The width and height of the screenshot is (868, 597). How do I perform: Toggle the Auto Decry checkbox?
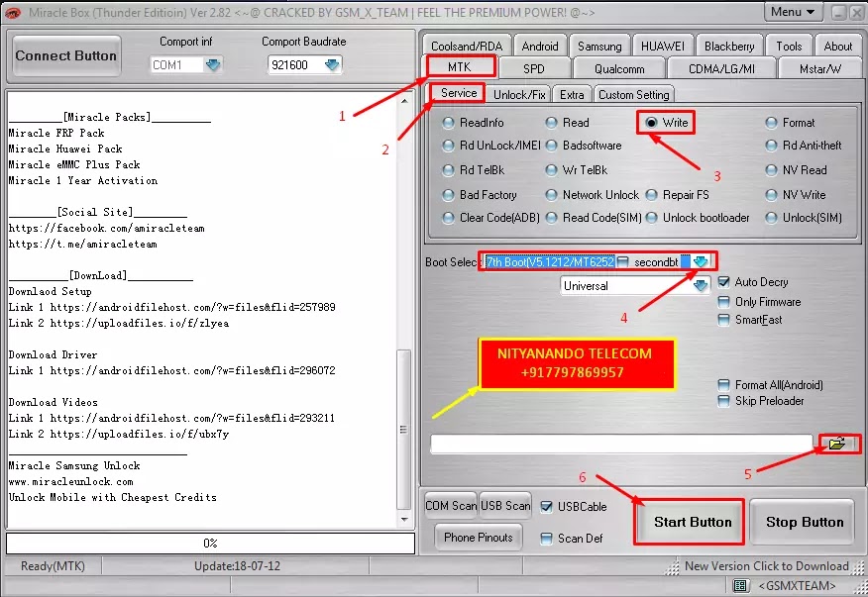723,282
